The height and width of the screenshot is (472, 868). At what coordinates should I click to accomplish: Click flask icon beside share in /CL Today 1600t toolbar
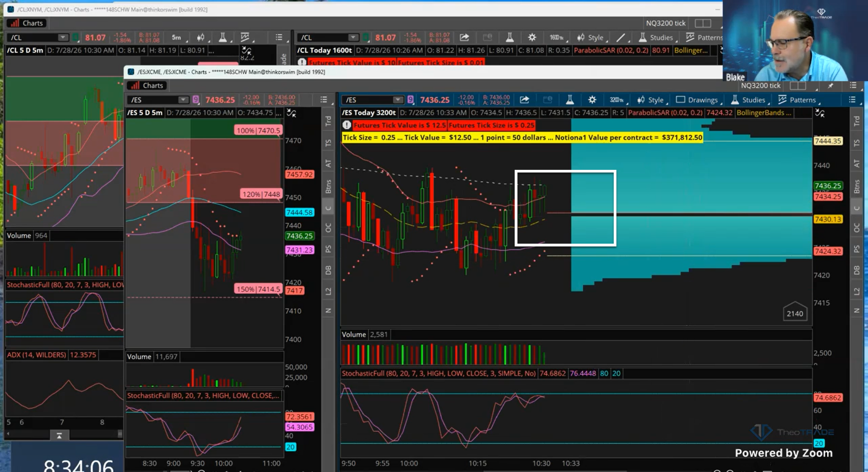pyautogui.click(x=510, y=37)
